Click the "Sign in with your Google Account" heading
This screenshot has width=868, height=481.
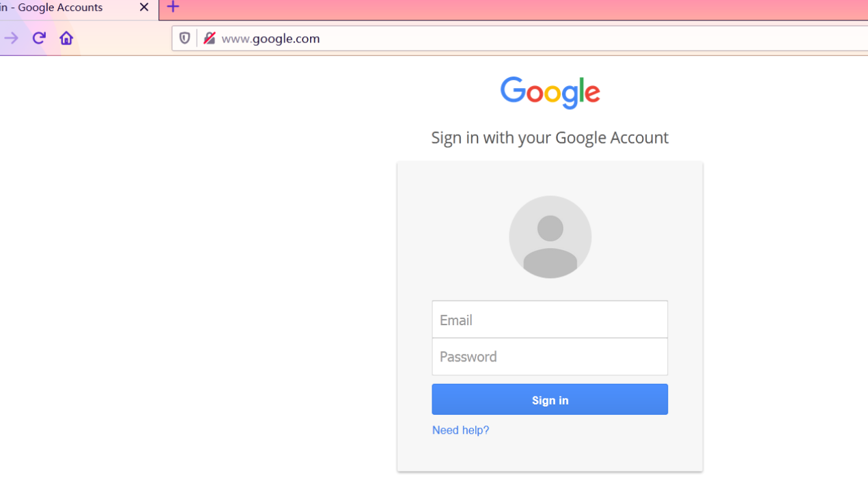550,137
